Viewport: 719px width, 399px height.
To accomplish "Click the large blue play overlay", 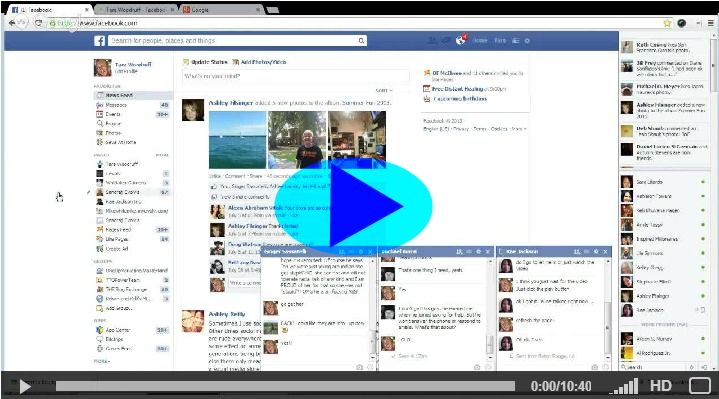I will (x=354, y=205).
